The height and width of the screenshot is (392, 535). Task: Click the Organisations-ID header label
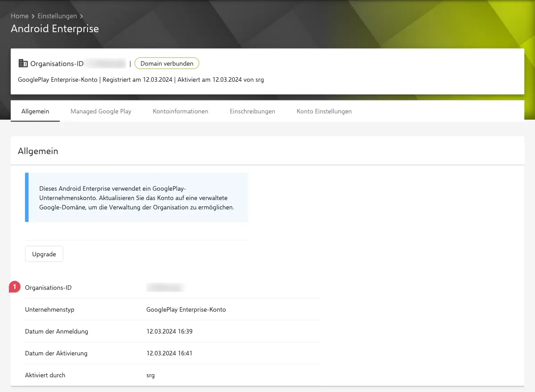[x=57, y=63]
